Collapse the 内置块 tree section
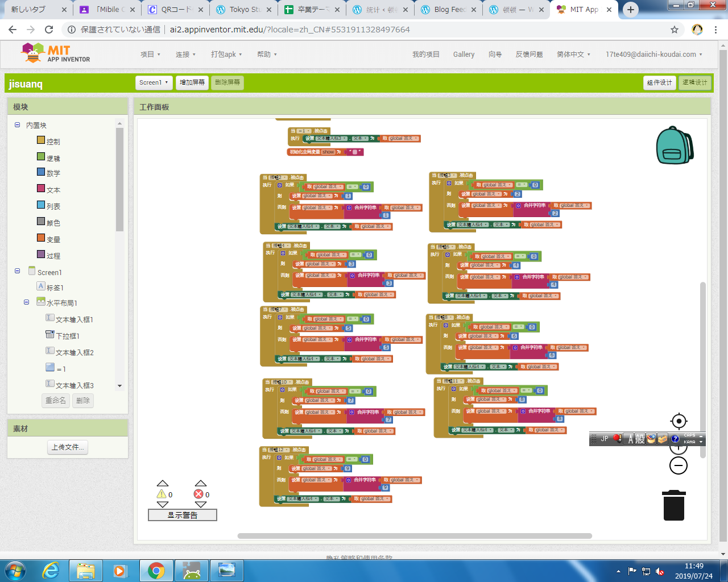 (18, 125)
